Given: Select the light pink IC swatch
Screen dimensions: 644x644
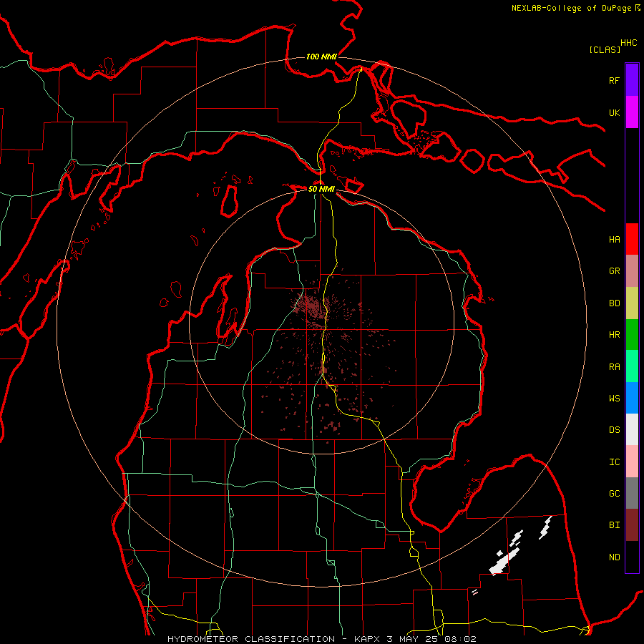Looking at the screenshot, I should [x=632, y=462].
